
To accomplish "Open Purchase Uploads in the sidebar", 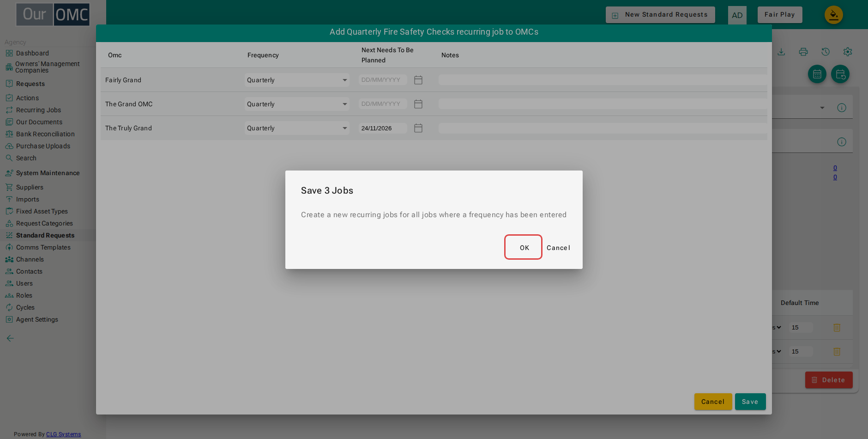I will (x=43, y=146).
